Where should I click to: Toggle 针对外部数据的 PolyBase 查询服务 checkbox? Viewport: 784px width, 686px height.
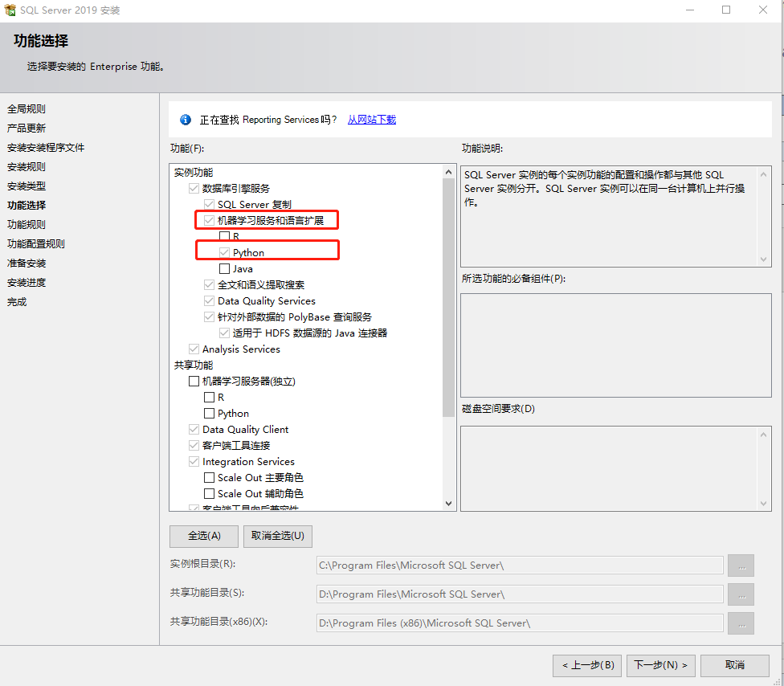coord(209,316)
